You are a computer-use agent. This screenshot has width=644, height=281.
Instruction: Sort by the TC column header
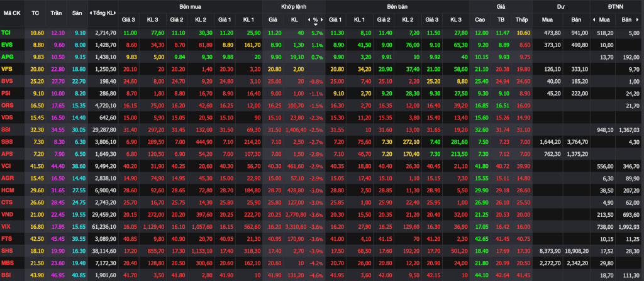pyautogui.click(x=35, y=13)
